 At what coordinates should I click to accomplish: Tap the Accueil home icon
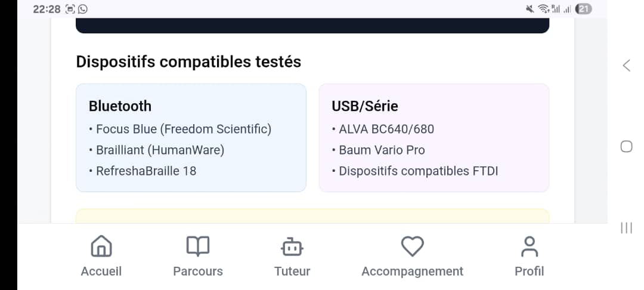(101, 246)
